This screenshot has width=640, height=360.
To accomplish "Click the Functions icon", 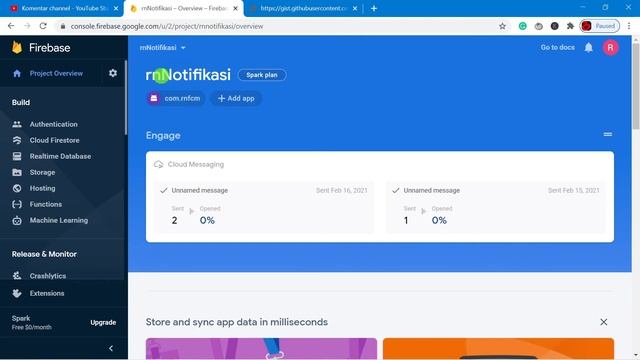I will (17, 204).
